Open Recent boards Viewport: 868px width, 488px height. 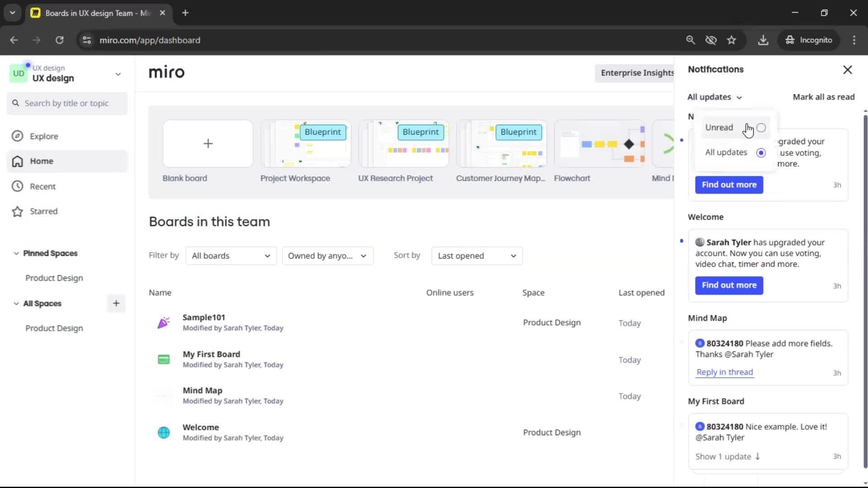pos(67,186)
